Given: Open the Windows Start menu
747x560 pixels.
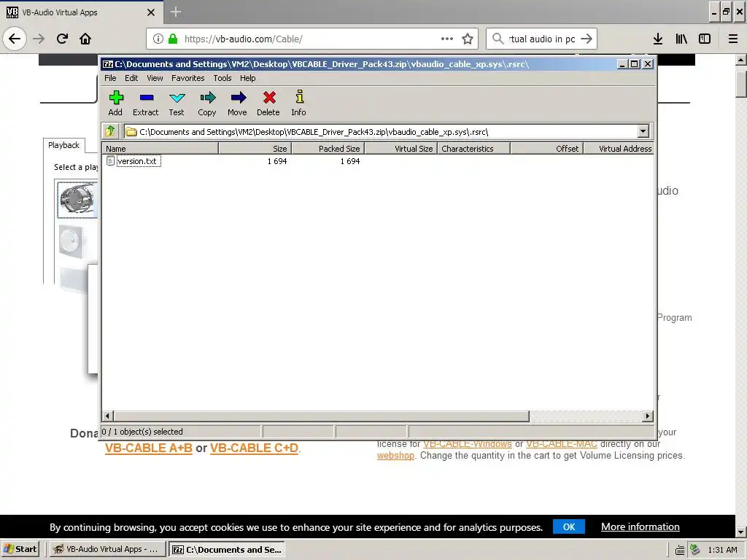Looking at the screenshot, I should (20, 549).
